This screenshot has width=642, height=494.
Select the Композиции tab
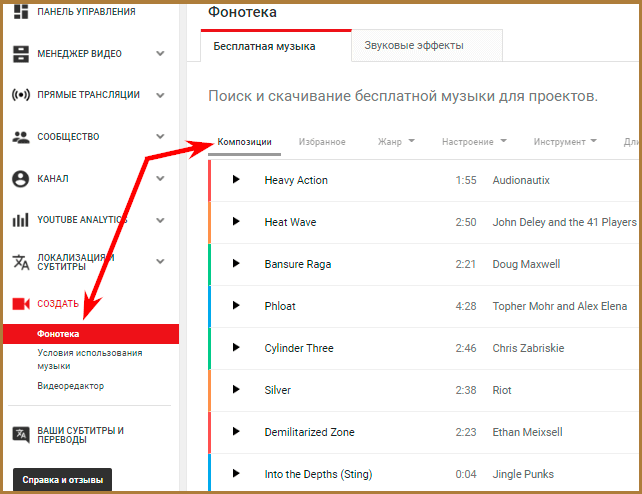pyautogui.click(x=244, y=142)
